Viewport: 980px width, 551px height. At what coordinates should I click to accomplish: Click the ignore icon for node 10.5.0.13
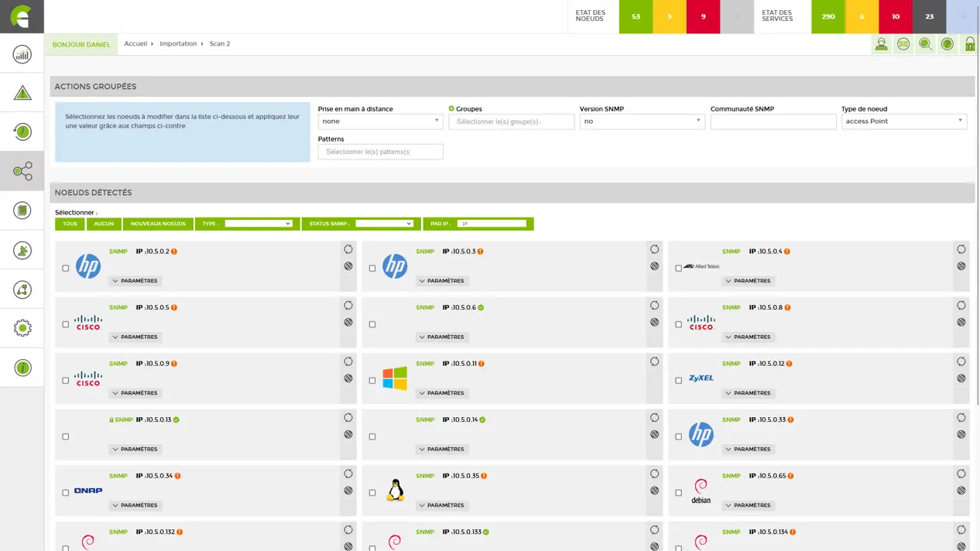tap(348, 434)
